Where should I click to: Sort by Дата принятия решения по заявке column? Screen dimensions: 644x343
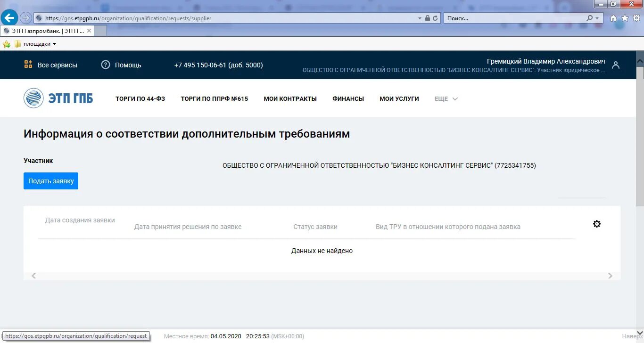pyautogui.click(x=188, y=227)
